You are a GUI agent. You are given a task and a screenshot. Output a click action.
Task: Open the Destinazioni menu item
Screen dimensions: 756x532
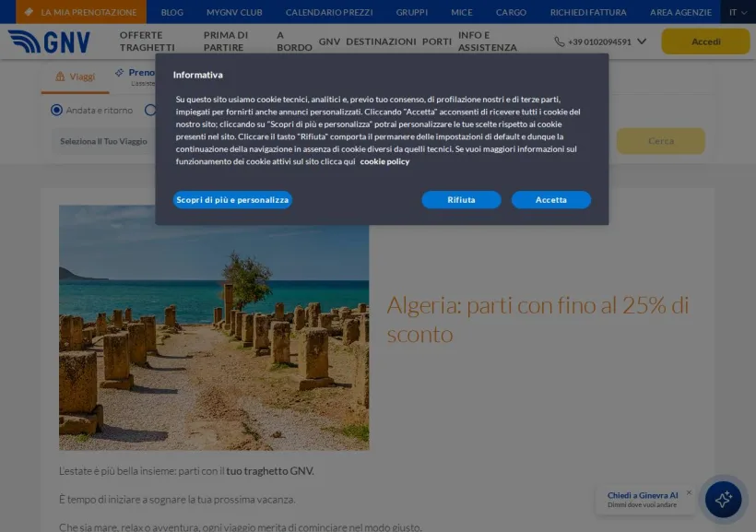[381, 41]
